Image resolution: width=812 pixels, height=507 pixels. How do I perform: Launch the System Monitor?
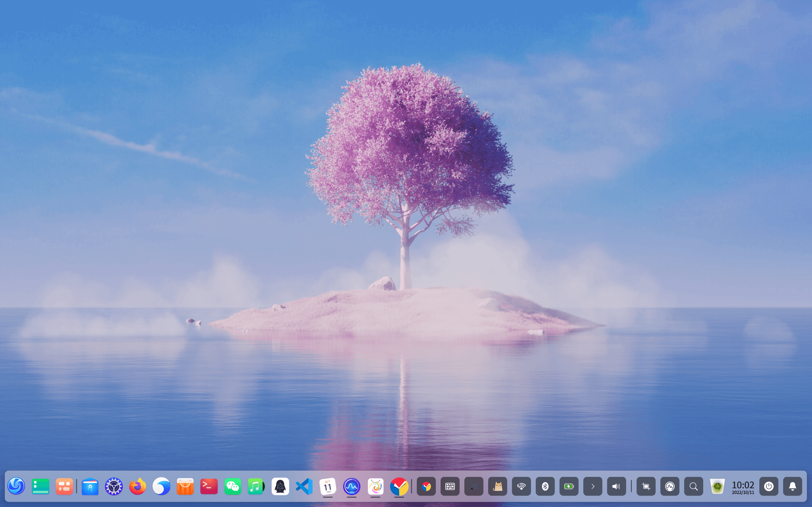352,486
